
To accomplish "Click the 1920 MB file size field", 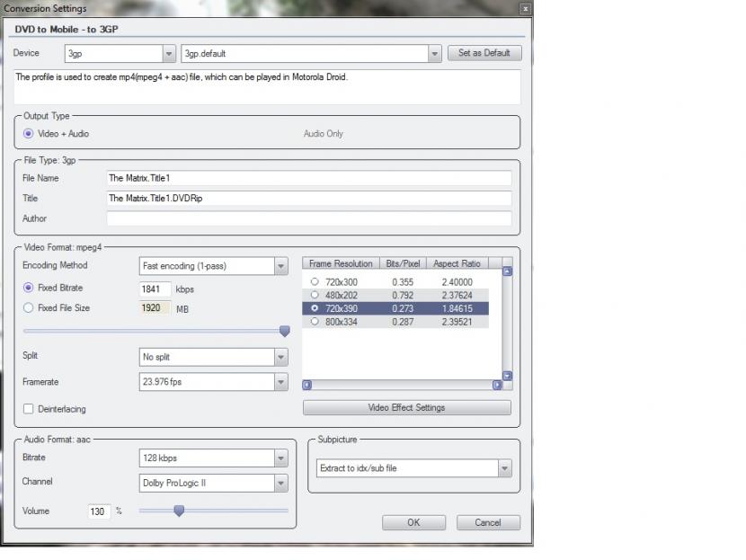I will 155,308.
